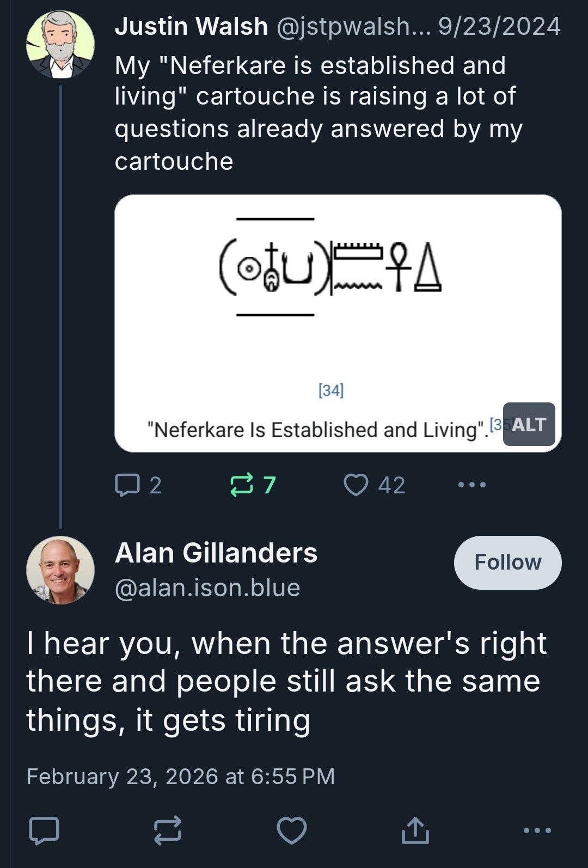Like Alan Gillanders' reply

point(292,830)
